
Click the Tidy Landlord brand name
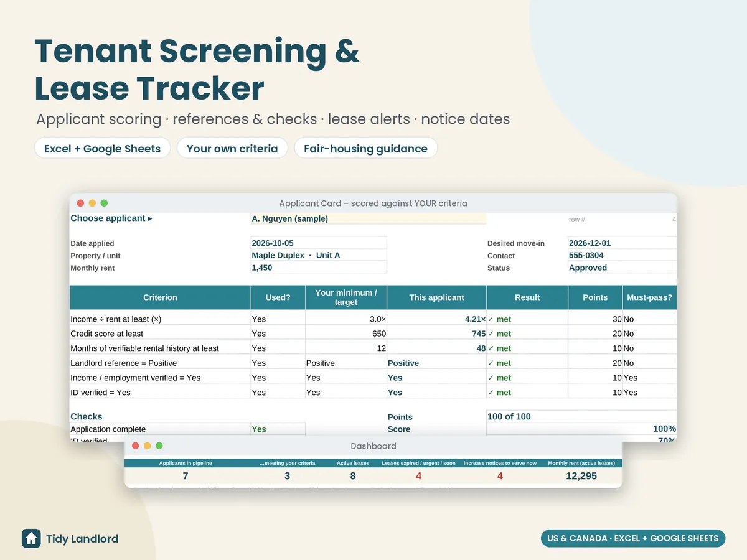pyautogui.click(x=82, y=539)
